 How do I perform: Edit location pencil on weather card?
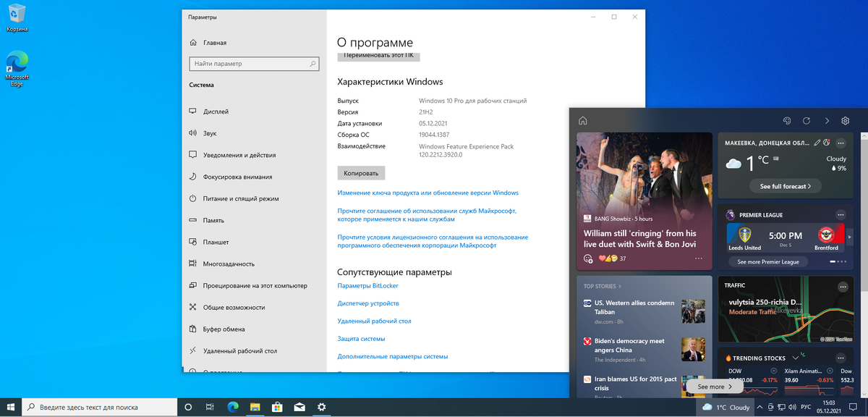[x=817, y=143]
